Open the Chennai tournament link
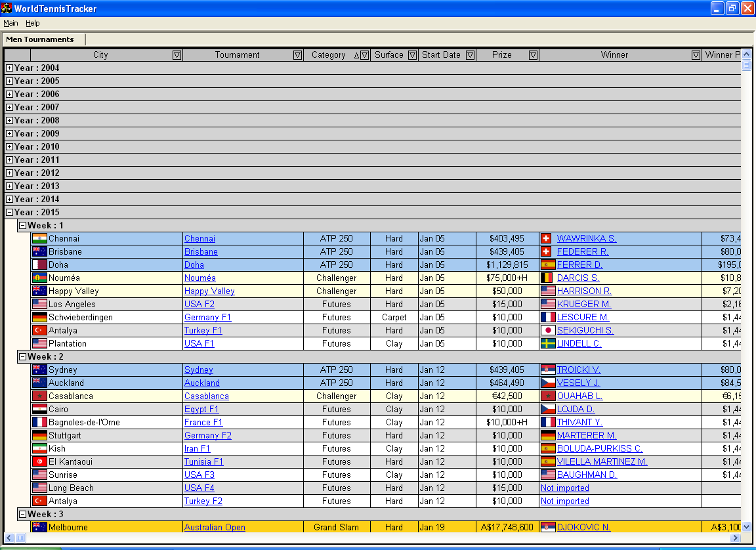756x550 pixels. click(199, 239)
